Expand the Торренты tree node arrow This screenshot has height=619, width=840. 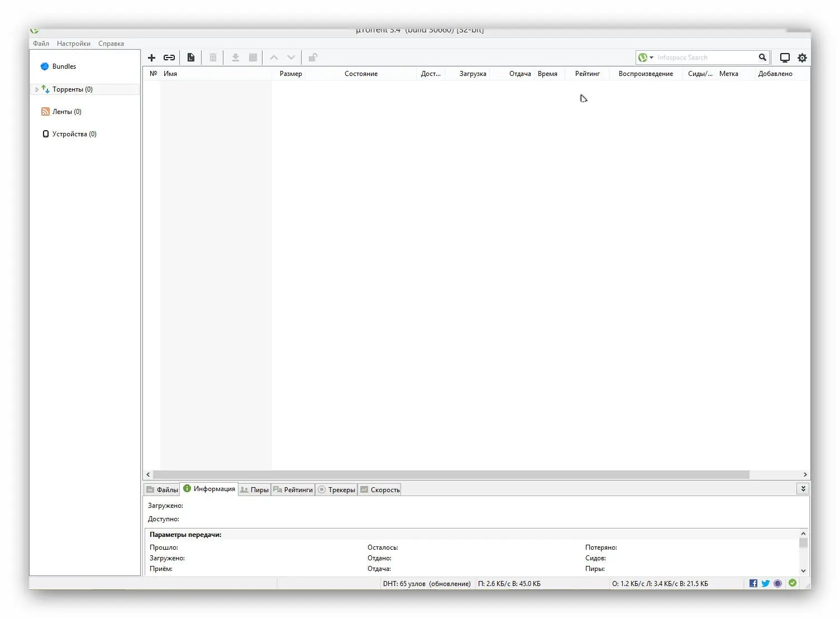pyautogui.click(x=37, y=89)
